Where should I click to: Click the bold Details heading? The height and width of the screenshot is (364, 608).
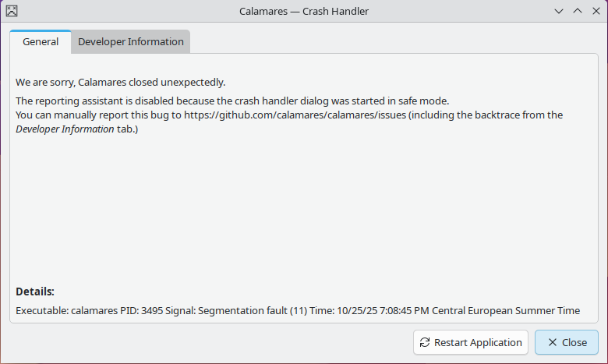coord(35,292)
